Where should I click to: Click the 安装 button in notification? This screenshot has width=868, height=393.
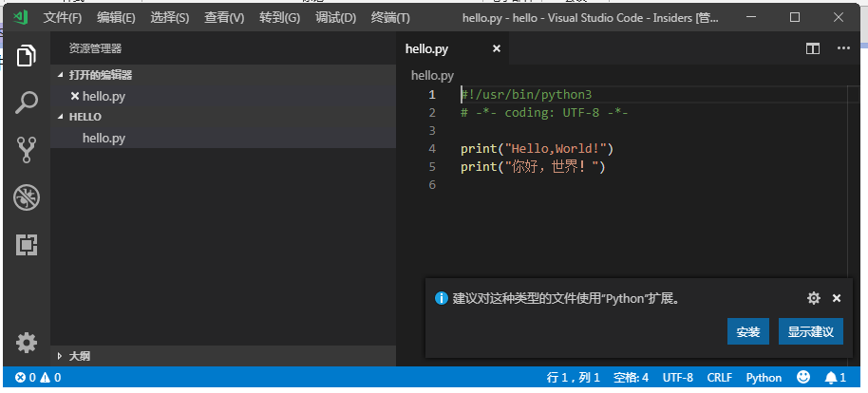click(x=748, y=331)
